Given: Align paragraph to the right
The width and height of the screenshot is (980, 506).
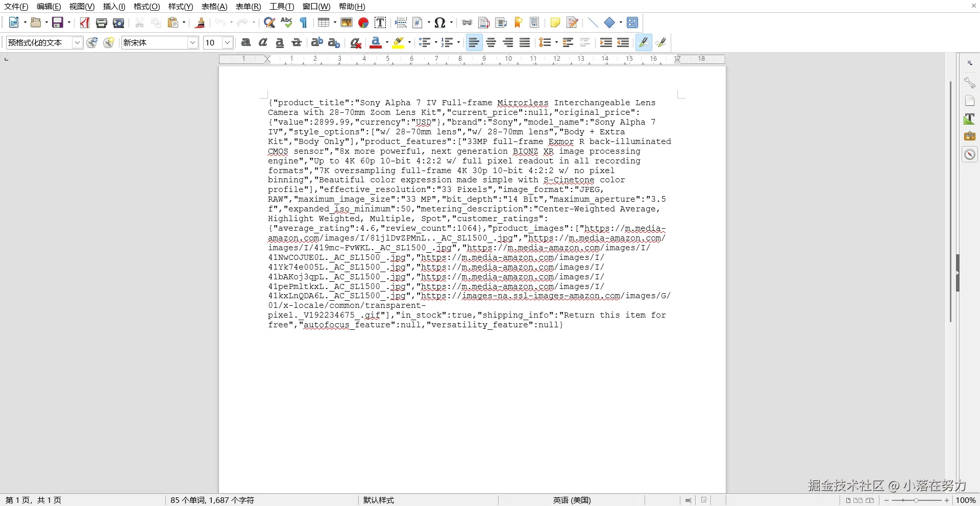Looking at the screenshot, I should pyautogui.click(x=508, y=43).
